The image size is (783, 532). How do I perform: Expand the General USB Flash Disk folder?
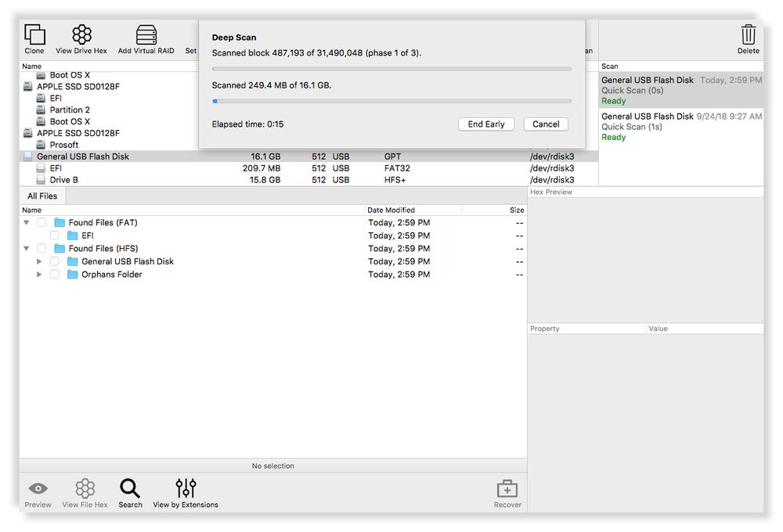[39, 261]
